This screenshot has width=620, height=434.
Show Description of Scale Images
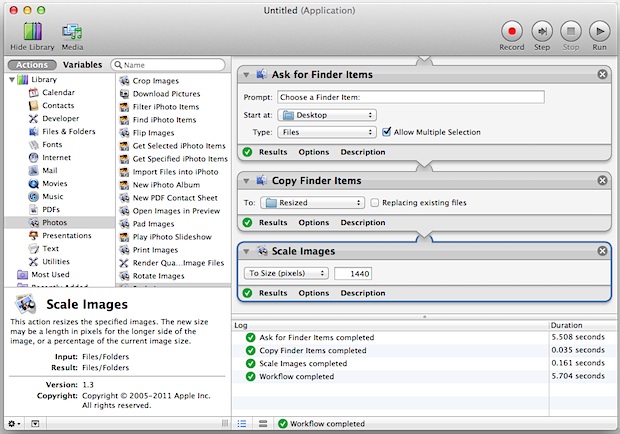tap(363, 293)
